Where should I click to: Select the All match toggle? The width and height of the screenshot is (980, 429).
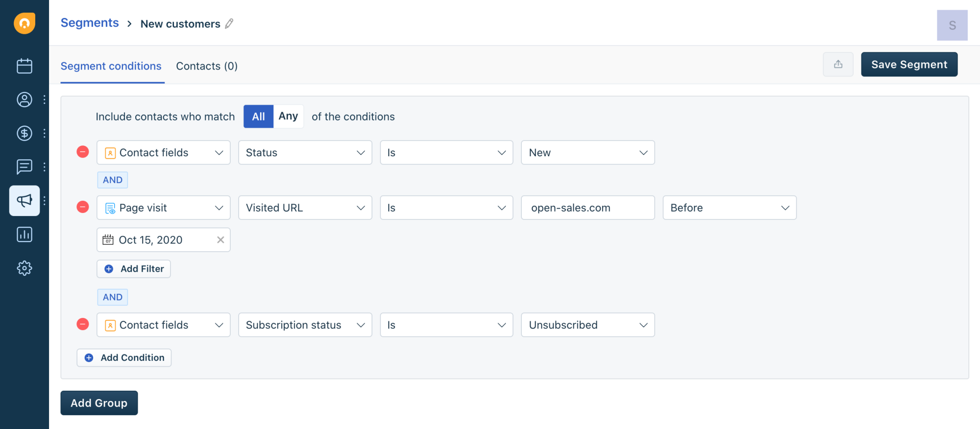(258, 116)
